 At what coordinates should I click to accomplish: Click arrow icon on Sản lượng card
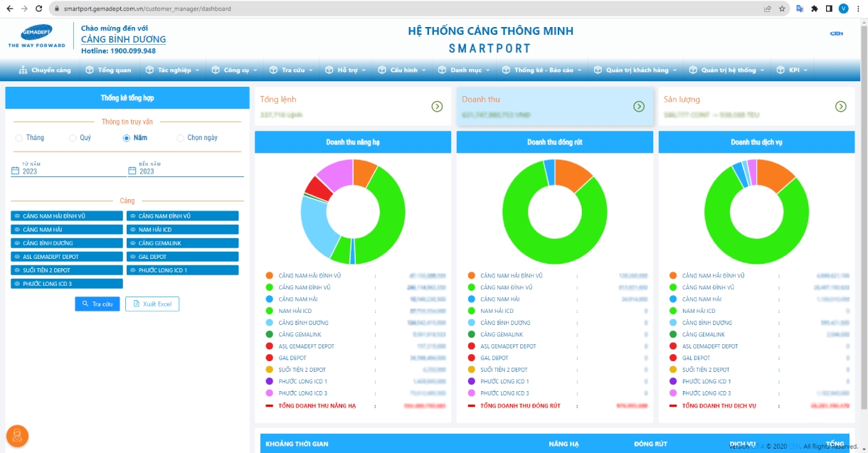841,107
